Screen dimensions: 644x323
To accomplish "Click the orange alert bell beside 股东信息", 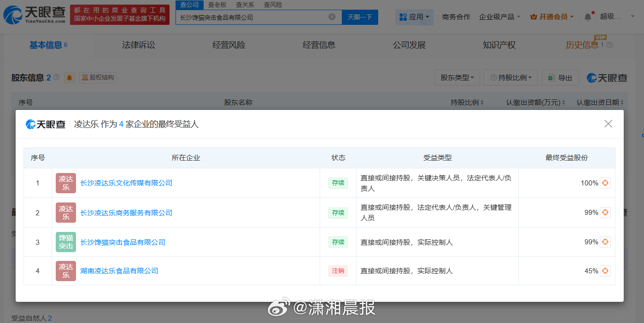I will pyautogui.click(x=70, y=78).
